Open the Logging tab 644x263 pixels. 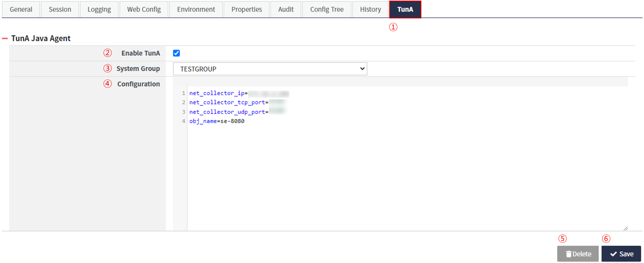pos(99,10)
